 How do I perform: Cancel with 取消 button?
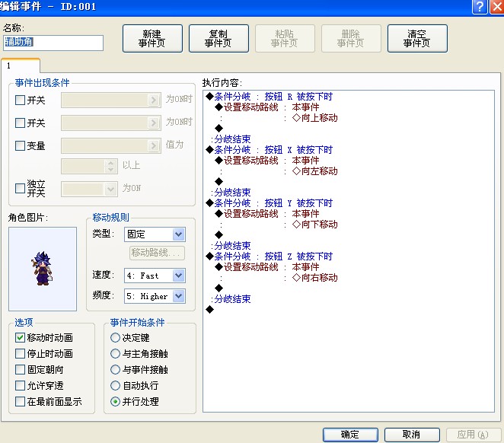tap(412, 435)
